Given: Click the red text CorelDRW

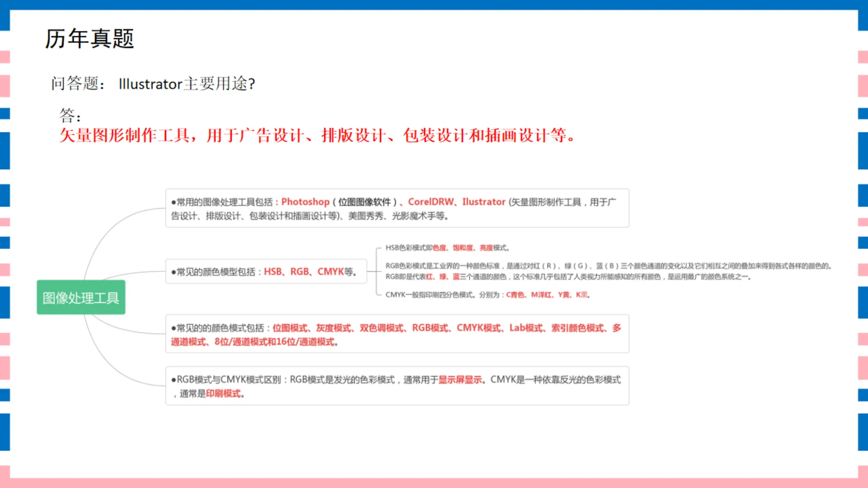Looking at the screenshot, I should pyautogui.click(x=431, y=202).
